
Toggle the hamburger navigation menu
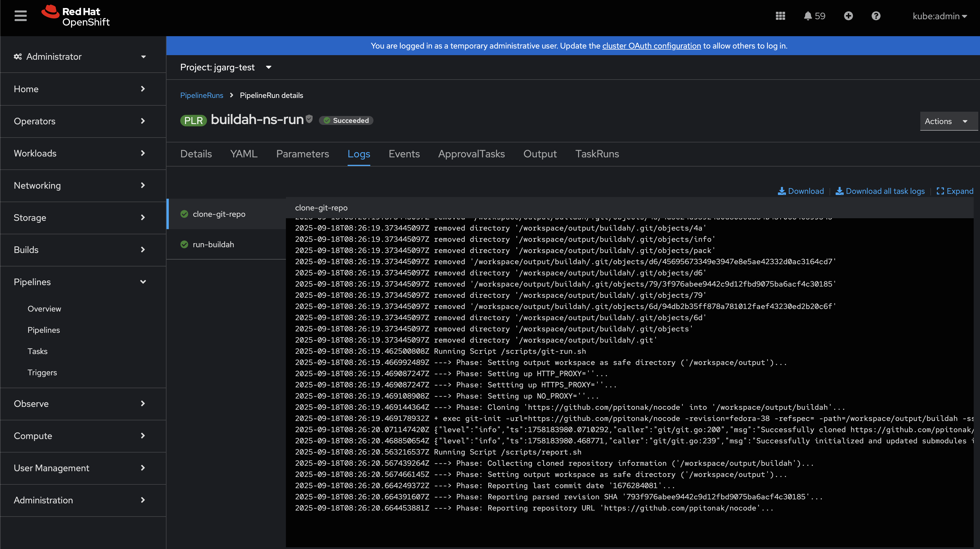tap(21, 16)
